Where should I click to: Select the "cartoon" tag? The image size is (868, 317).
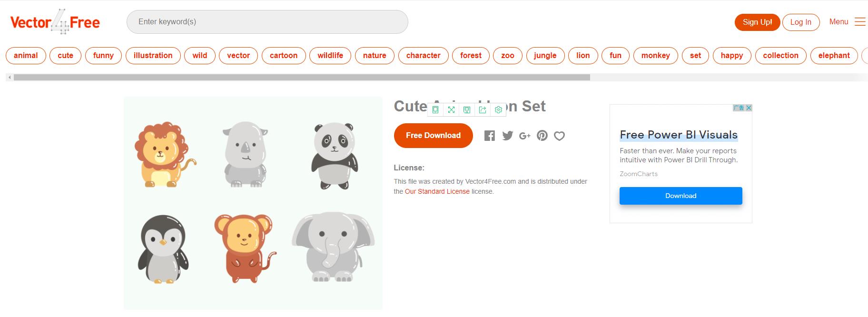pos(284,55)
